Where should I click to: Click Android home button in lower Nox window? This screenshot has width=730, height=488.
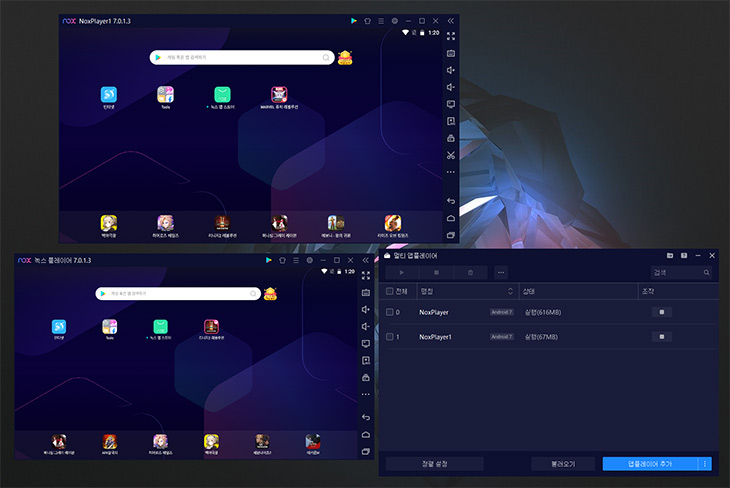[x=366, y=434]
